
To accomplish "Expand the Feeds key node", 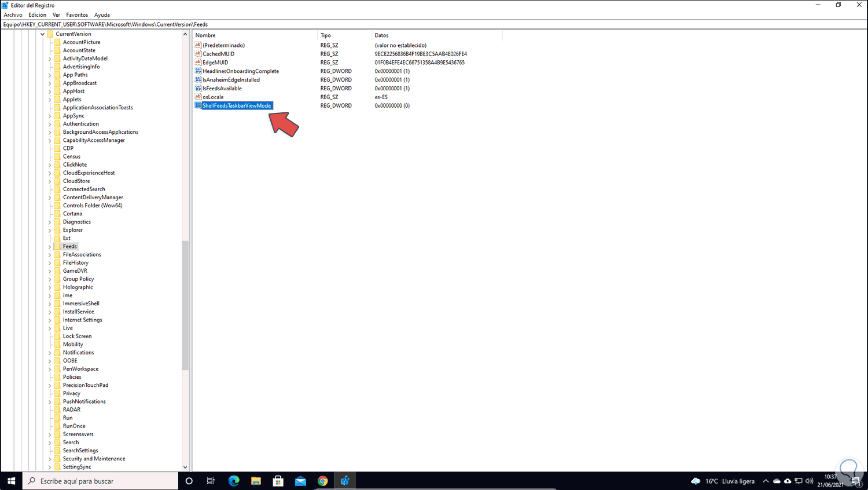I will tap(50, 247).
